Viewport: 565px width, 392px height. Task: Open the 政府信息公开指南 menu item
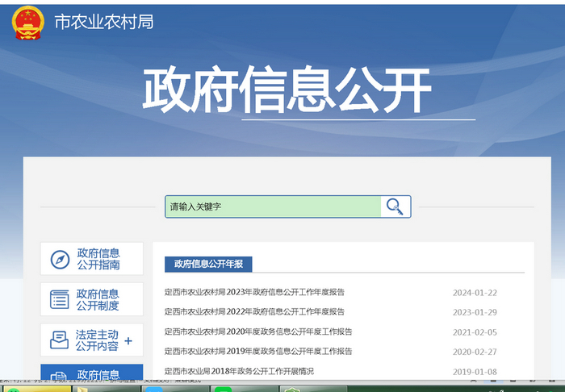coord(98,259)
